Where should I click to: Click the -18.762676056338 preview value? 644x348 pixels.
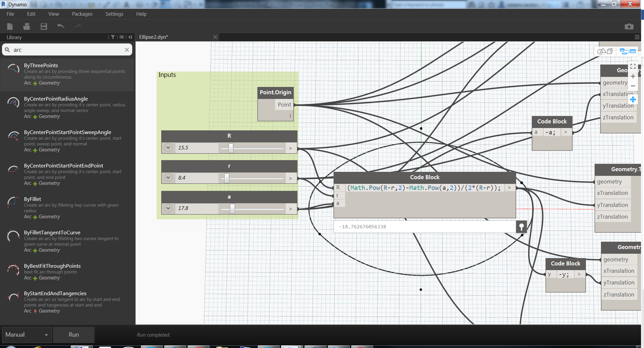click(363, 227)
